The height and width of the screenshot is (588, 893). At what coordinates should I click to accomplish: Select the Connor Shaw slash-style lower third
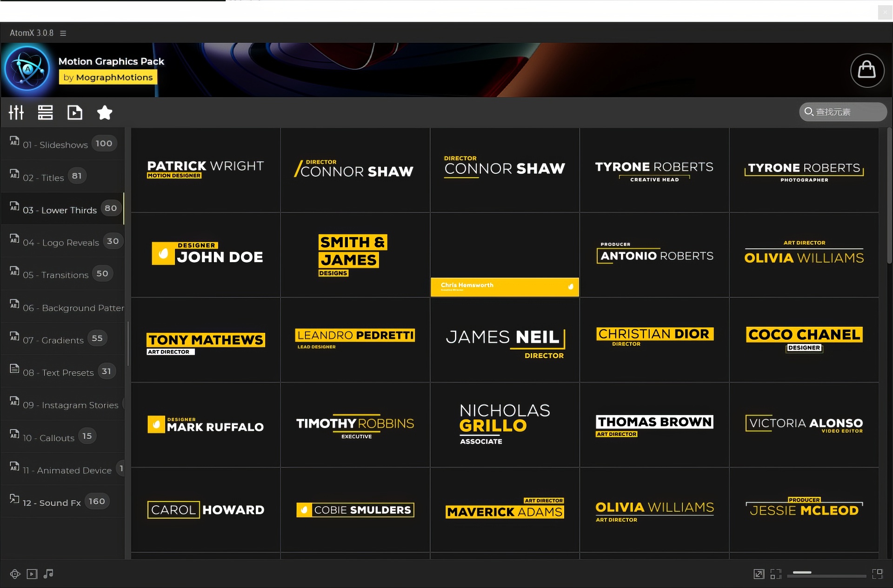tap(355, 170)
